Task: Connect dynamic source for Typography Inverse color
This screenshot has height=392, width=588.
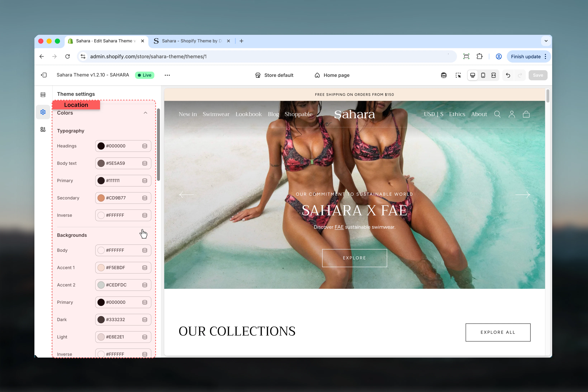Action: (145, 215)
